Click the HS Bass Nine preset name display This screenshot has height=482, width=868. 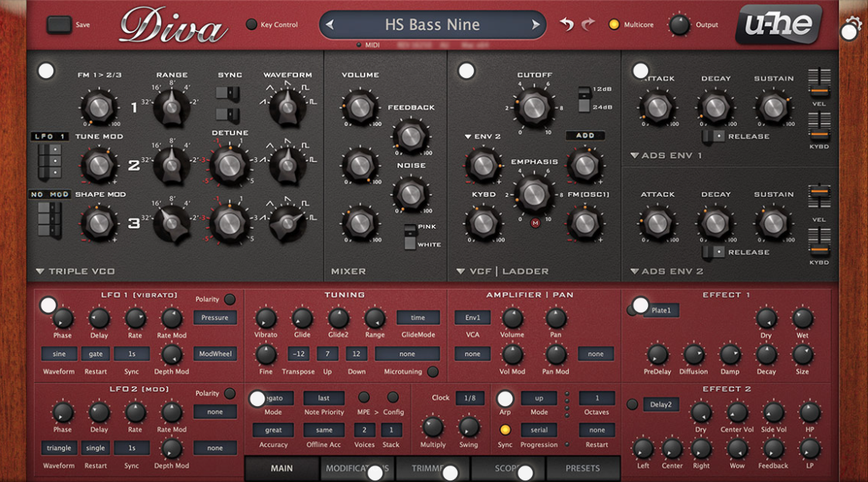432,25
